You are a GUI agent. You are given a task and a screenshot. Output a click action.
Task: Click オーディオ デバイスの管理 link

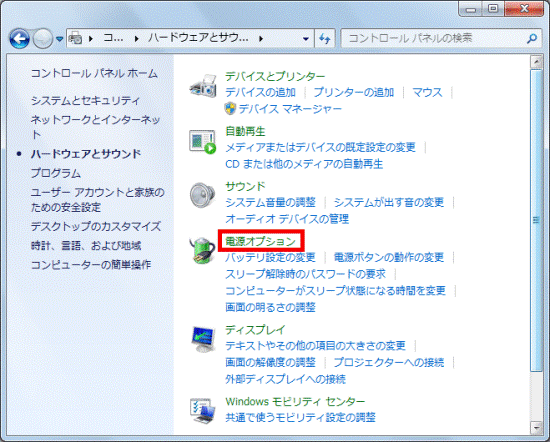click(287, 219)
